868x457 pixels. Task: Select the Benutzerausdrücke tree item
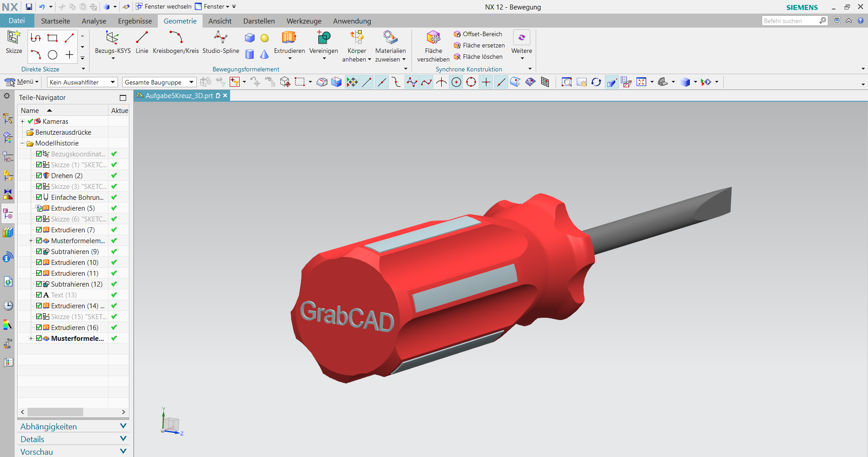click(63, 132)
